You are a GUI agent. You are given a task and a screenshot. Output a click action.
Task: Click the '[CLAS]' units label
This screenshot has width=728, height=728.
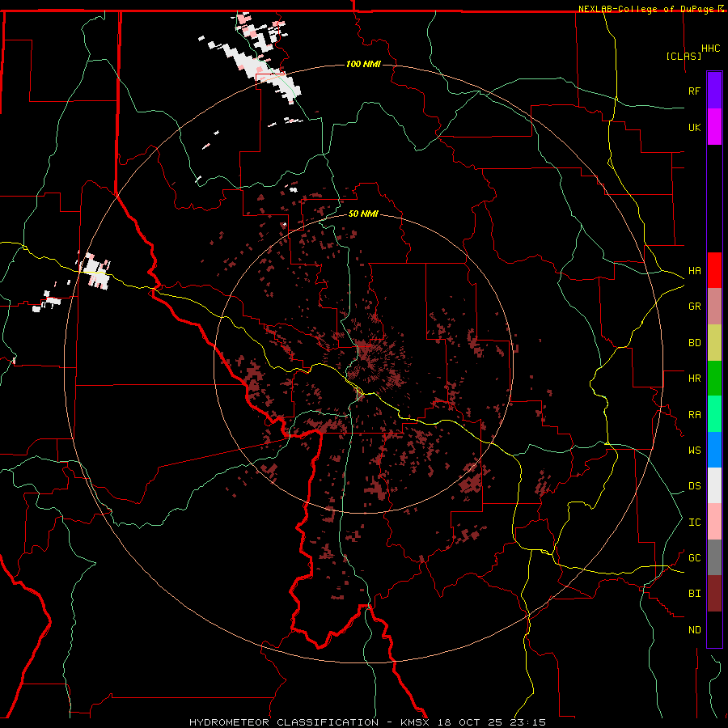tap(684, 57)
